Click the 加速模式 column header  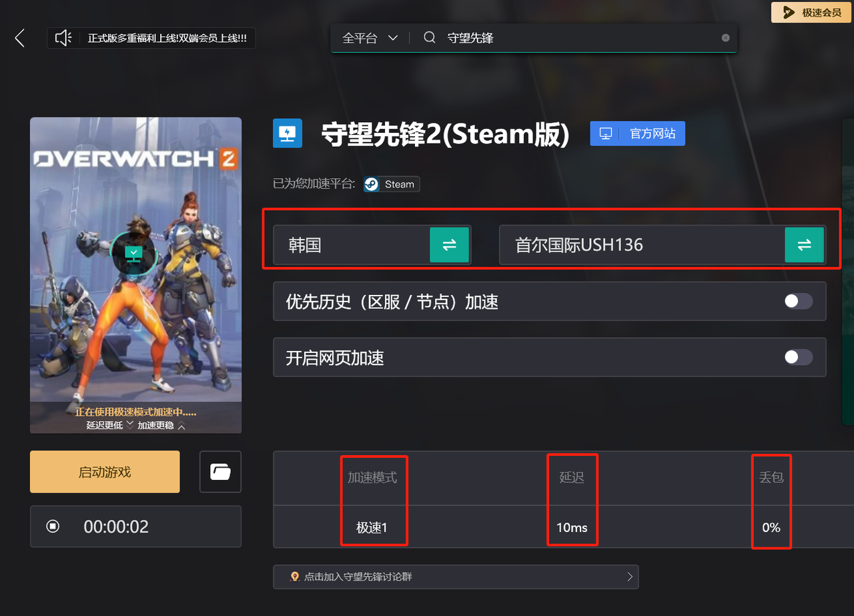372,478
